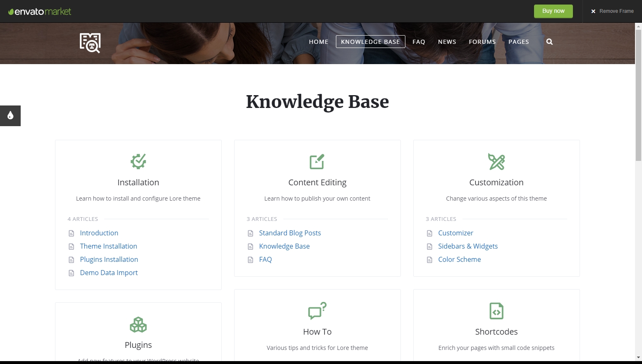
Task: Click the Shortcodes code file icon
Action: (496, 311)
